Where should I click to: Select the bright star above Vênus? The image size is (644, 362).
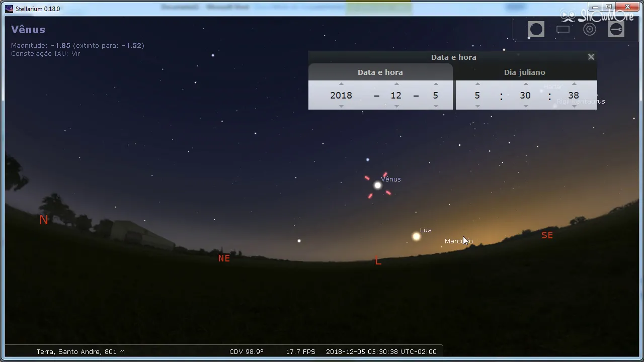click(x=368, y=160)
